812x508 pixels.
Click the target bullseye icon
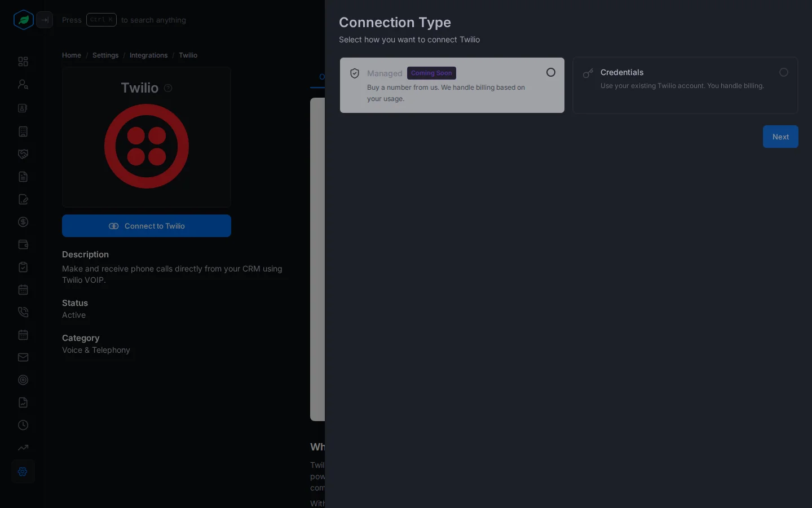(x=23, y=380)
